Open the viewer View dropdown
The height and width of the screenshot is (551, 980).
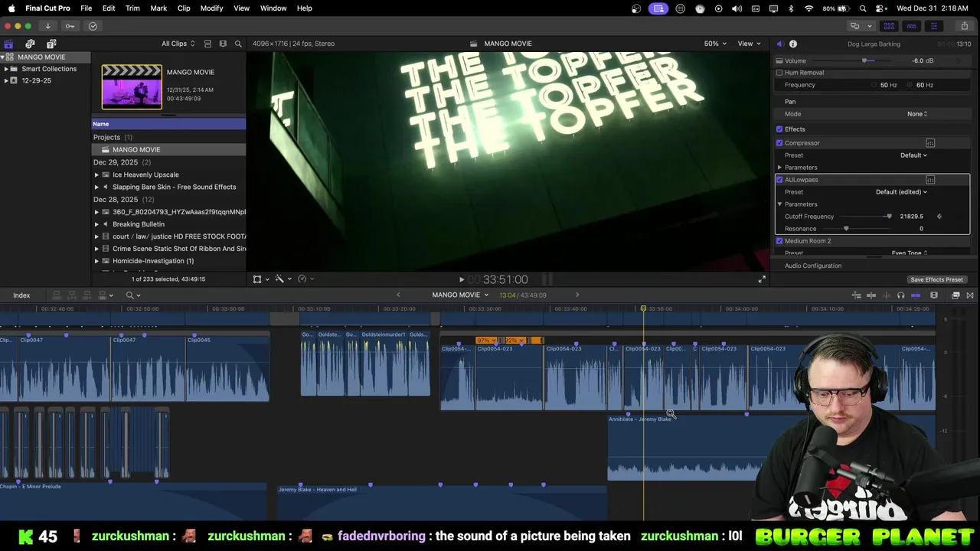click(748, 44)
